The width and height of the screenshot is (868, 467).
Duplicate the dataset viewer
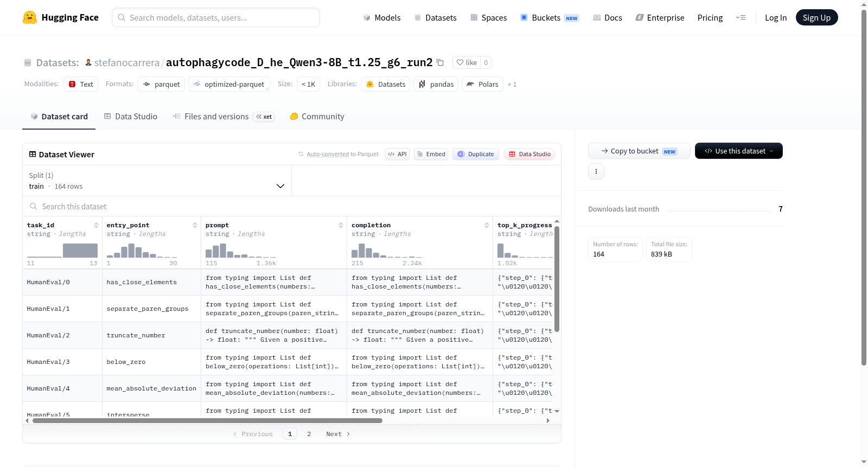(x=476, y=154)
